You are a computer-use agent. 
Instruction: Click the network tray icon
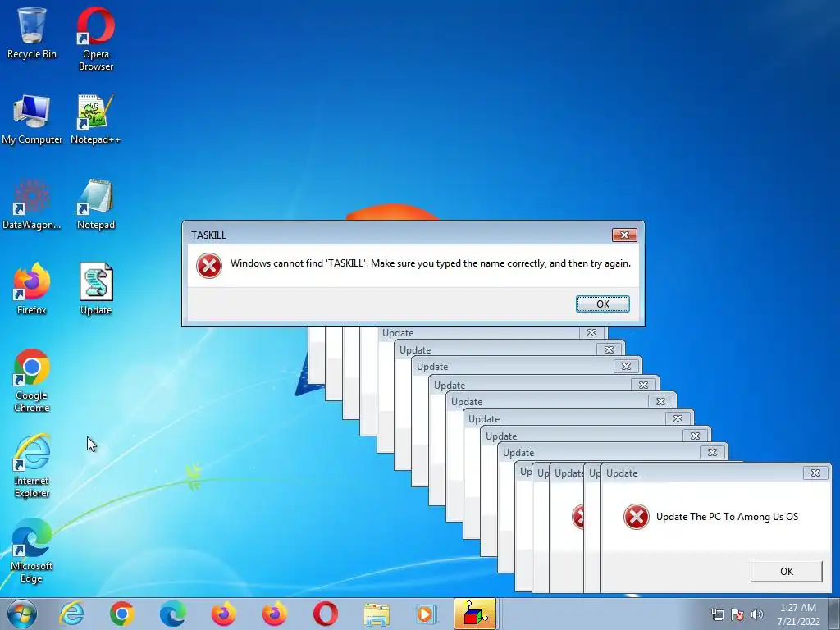717,614
